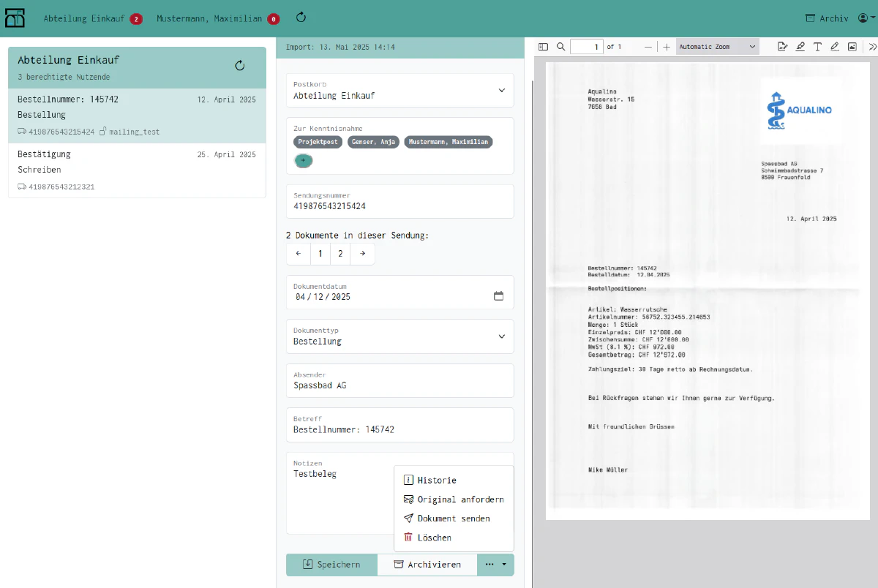Open the PDF find search icon
This screenshot has width=878, height=588.
click(x=561, y=47)
